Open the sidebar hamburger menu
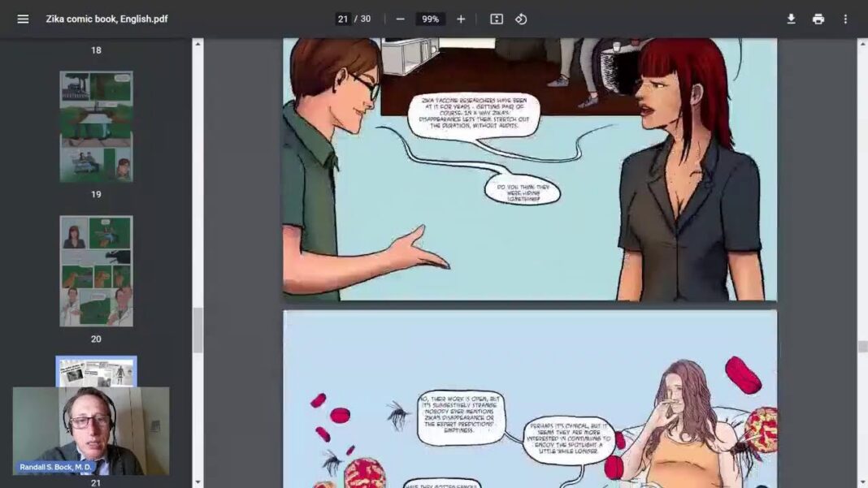This screenshot has height=488, width=868. pyautogui.click(x=23, y=19)
